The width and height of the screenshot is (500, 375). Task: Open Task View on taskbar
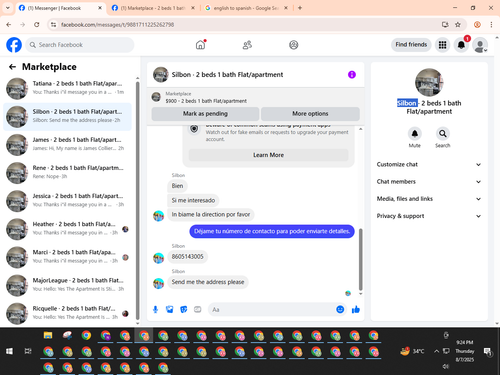point(28,351)
